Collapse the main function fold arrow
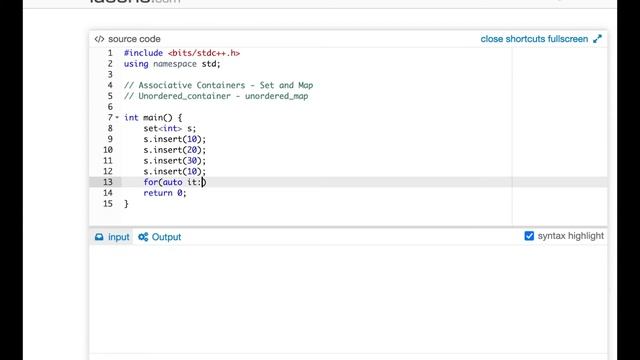The height and width of the screenshot is (360, 640). [x=117, y=118]
